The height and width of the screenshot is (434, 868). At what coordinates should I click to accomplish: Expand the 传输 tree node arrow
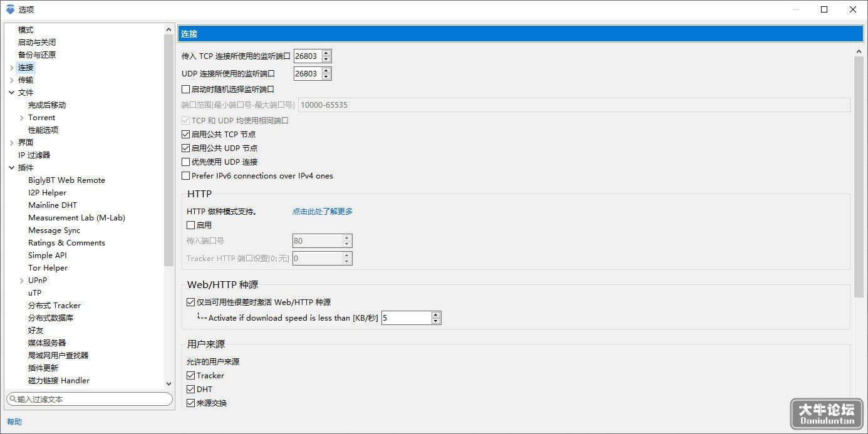pos(12,80)
